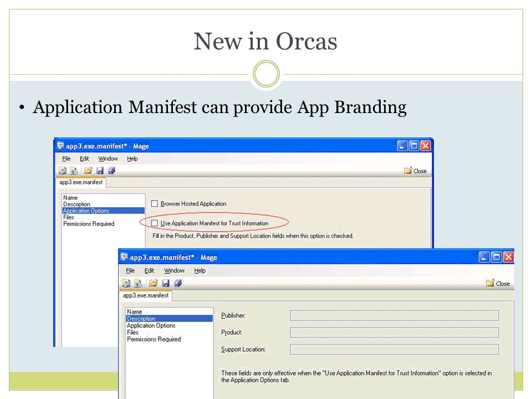Open Help menu in back Mage window
Screen dimensions: 532x399
click(132, 158)
